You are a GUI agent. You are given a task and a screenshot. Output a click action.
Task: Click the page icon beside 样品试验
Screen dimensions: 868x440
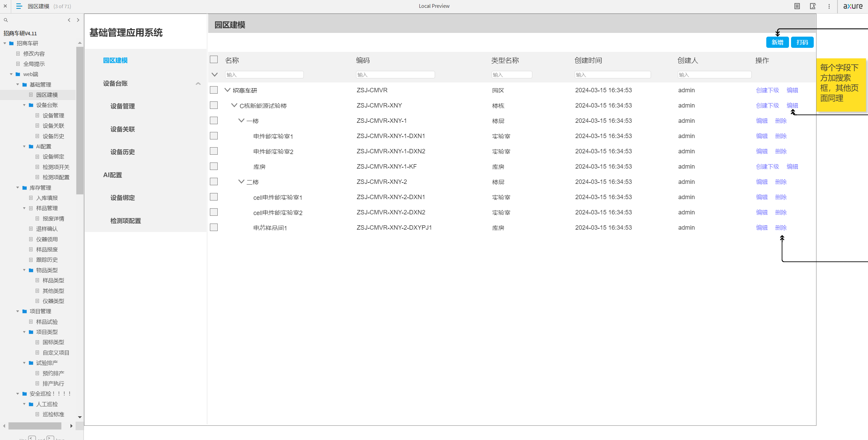pos(31,322)
